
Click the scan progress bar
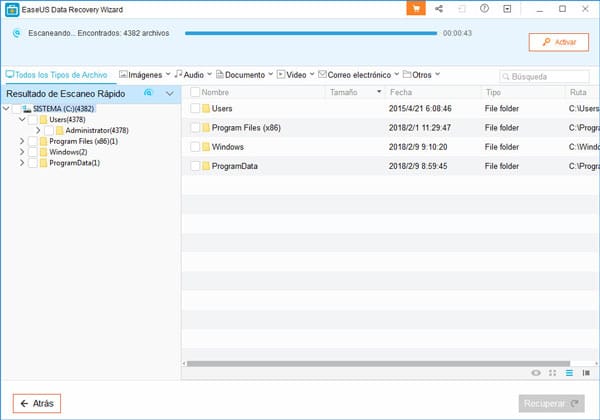[x=311, y=33]
